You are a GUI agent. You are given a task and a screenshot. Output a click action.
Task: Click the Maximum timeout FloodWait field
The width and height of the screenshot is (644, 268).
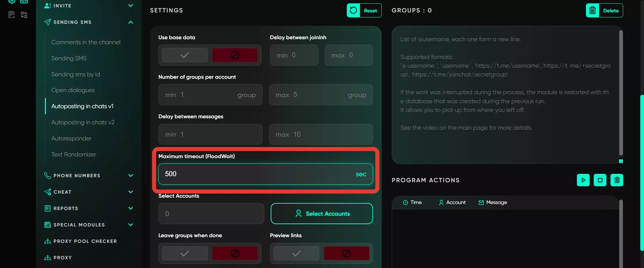click(266, 174)
